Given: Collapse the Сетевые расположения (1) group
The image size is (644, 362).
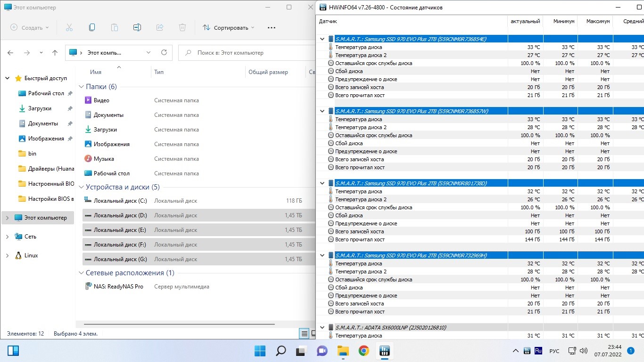Looking at the screenshot, I should (x=81, y=273).
